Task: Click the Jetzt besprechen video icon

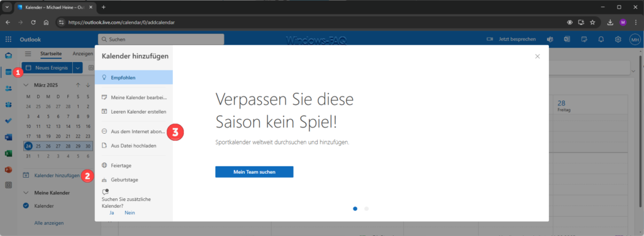Action: 489,40
